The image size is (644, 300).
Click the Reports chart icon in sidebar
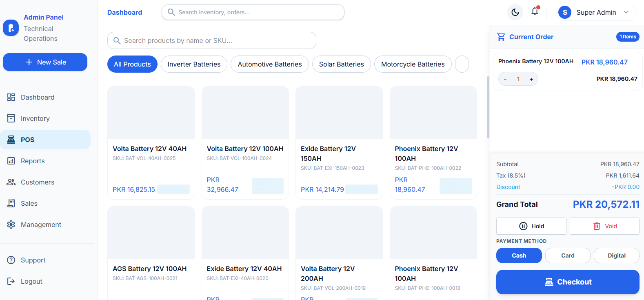(x=11, y=161)
